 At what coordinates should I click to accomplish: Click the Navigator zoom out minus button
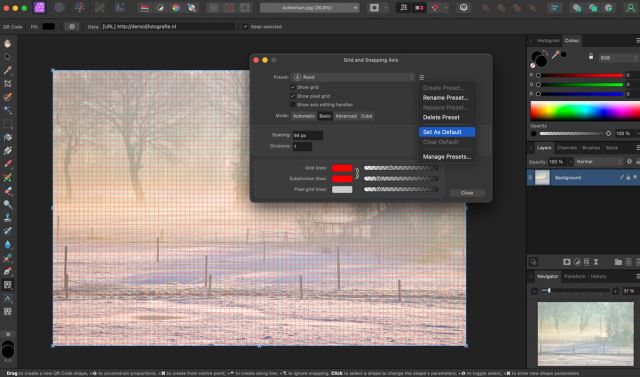[534, 291]
